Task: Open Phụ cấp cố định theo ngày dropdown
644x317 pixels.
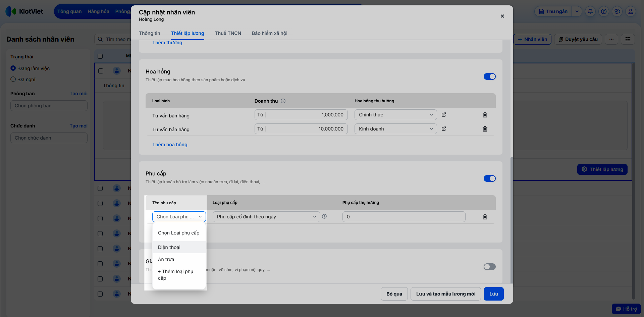Action: click(266, 217)
